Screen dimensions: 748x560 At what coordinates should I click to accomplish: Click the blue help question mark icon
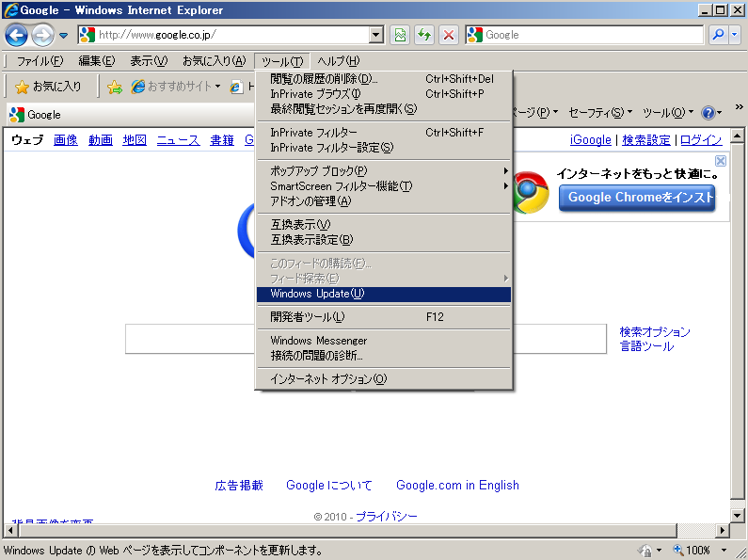tap(708, 113)
